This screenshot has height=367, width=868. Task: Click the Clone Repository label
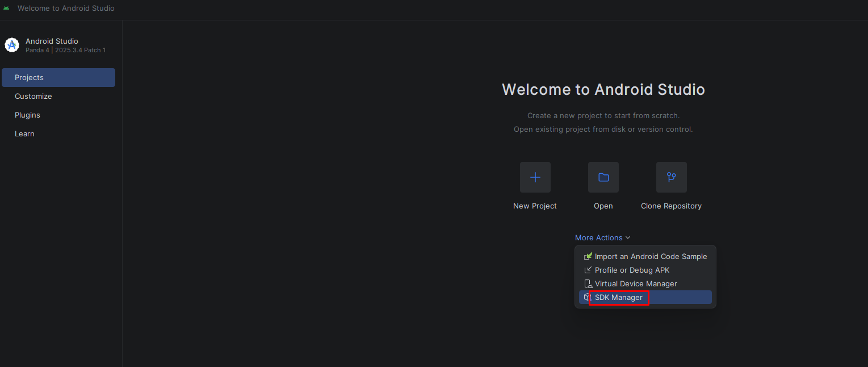pos(671,206)
